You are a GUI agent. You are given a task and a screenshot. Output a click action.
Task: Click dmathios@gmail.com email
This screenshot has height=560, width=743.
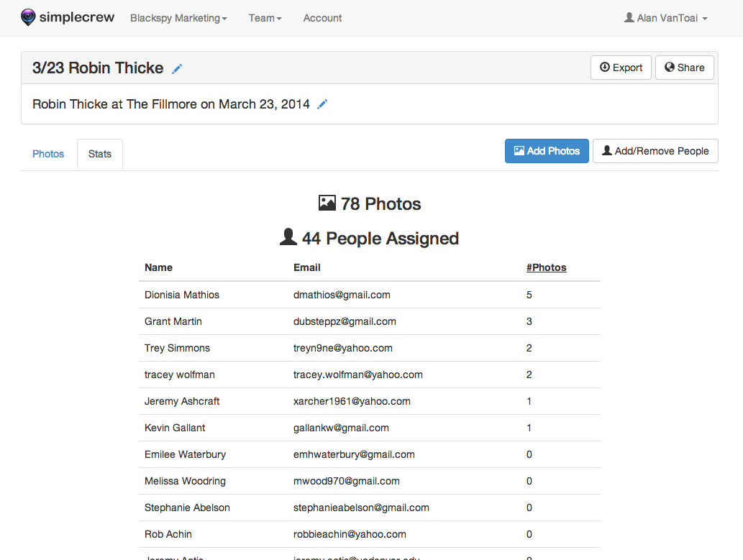(342, 295)
